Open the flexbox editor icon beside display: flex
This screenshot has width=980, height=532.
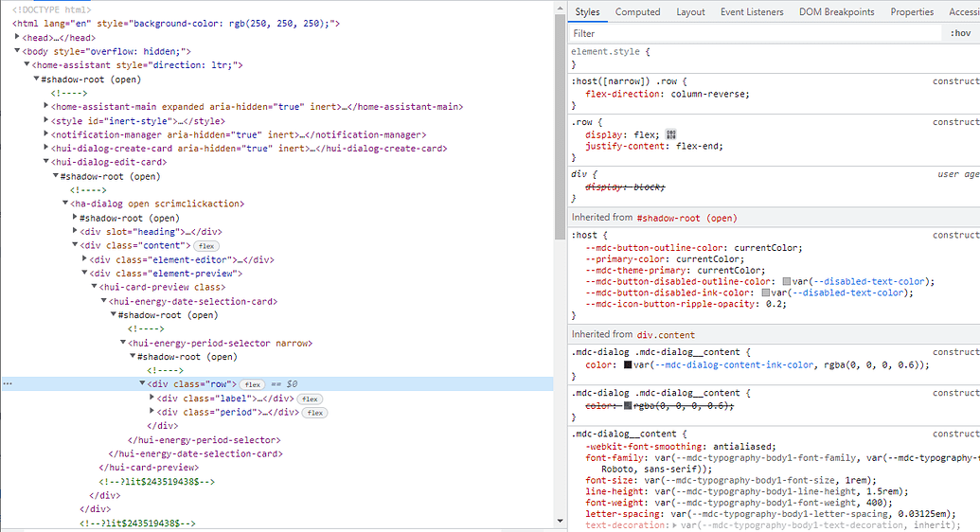pos(671,135)
